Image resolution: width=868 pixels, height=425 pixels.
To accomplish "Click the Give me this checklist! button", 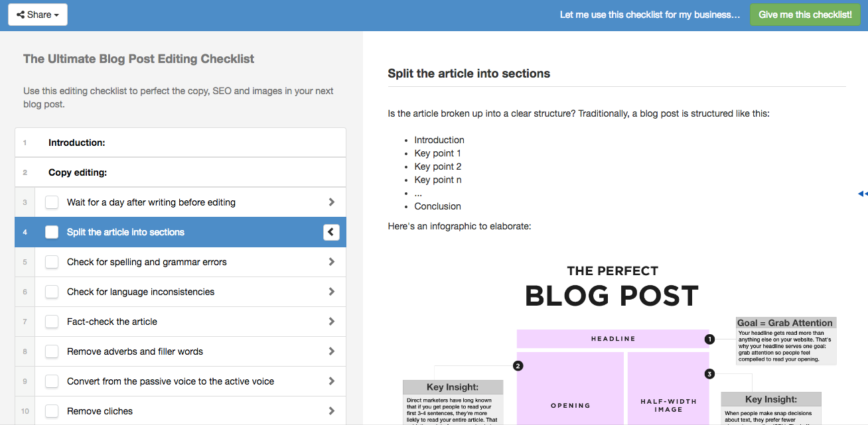I will coord(805,15).
